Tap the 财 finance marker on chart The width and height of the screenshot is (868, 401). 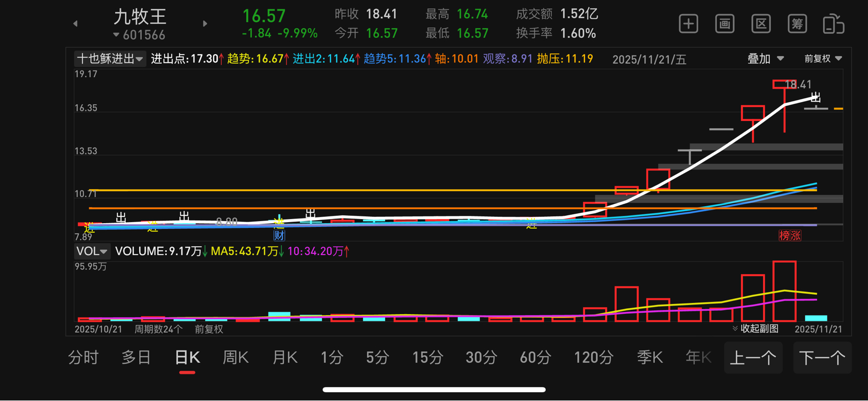tap(279, 235)
